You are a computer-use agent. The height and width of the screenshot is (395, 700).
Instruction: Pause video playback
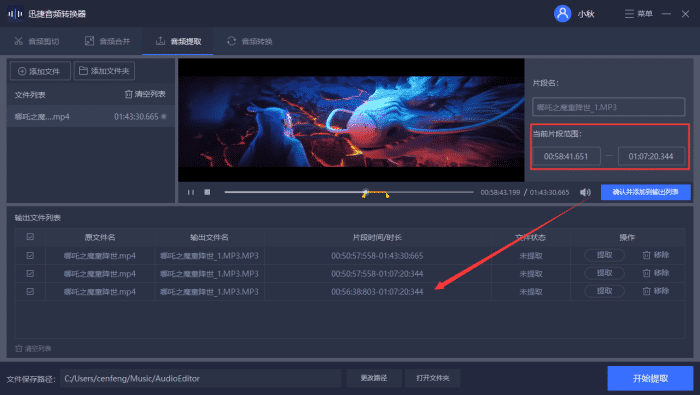[x=191, y=192]
